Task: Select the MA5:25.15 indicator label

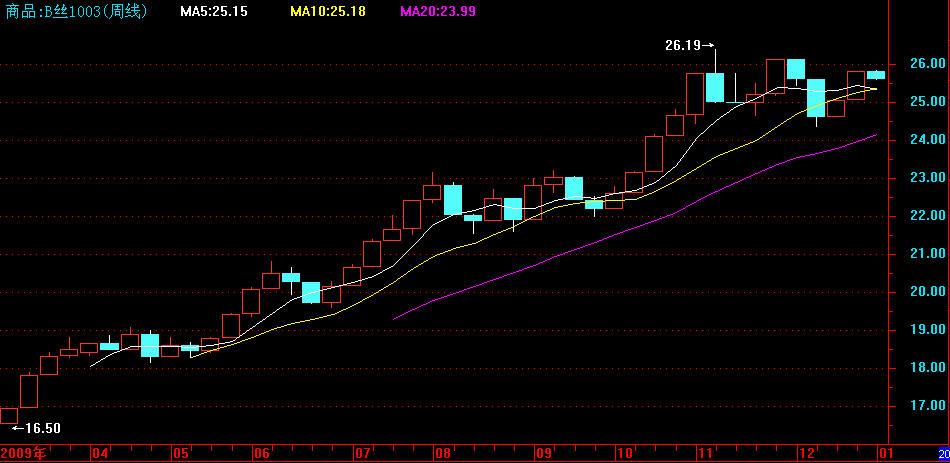Action: click(x=214, y=12)
